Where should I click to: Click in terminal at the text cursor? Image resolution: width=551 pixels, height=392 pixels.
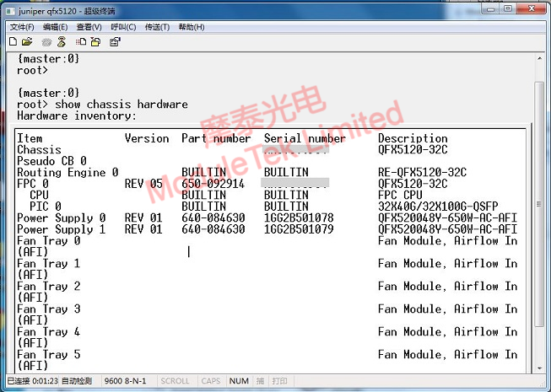tap(189, 251)
